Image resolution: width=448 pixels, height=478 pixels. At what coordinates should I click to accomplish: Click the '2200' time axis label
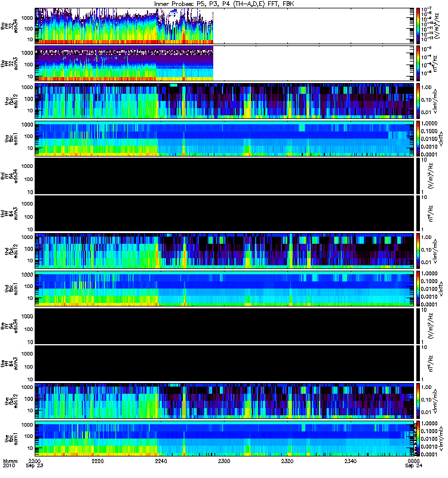(35, 461)
